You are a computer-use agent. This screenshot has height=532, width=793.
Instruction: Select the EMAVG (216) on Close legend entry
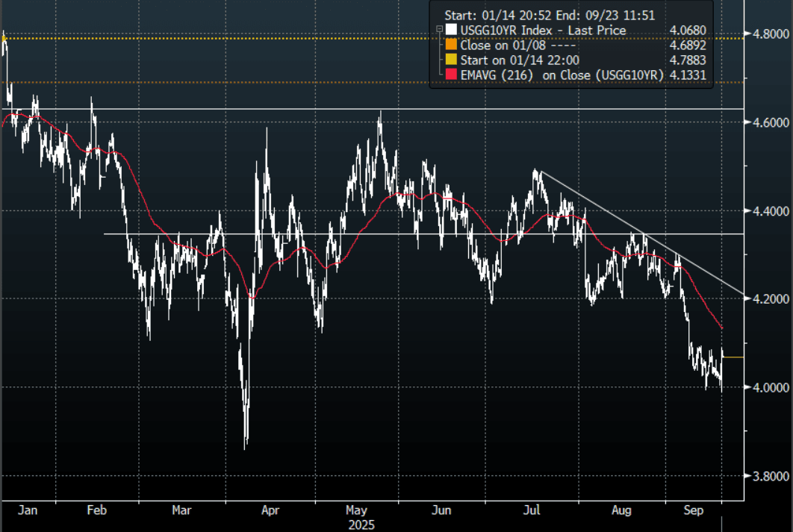click(x=562, y=75)
